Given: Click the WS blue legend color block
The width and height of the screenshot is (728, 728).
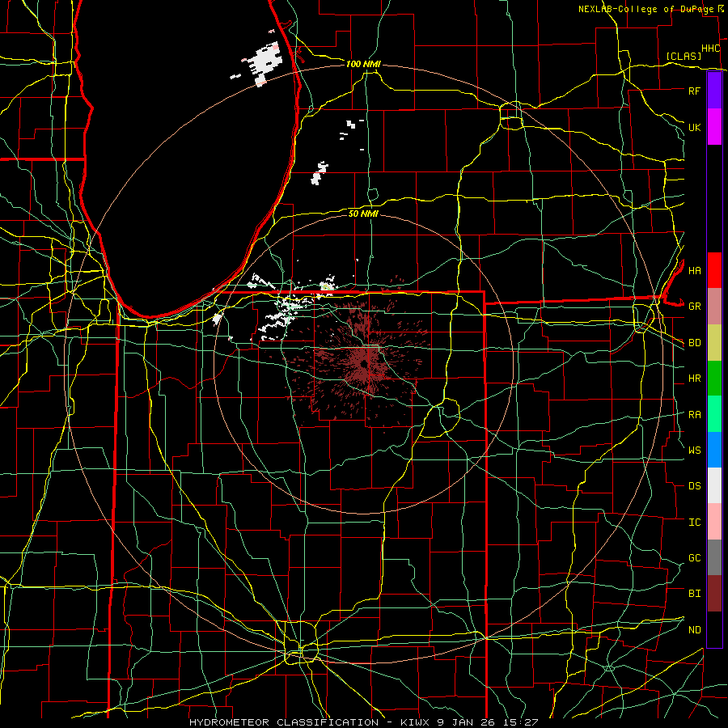Looking at the screenshot, I should click(714, 450).
